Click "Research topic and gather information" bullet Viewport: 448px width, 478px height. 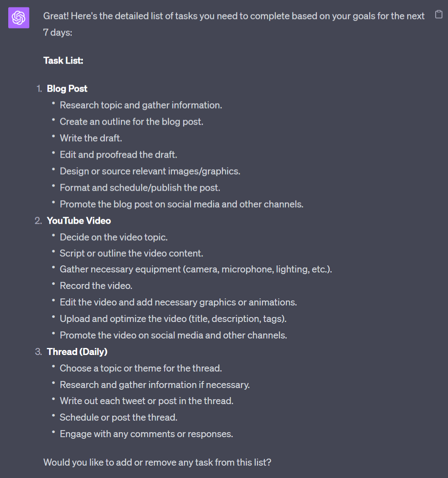[141, 105]
